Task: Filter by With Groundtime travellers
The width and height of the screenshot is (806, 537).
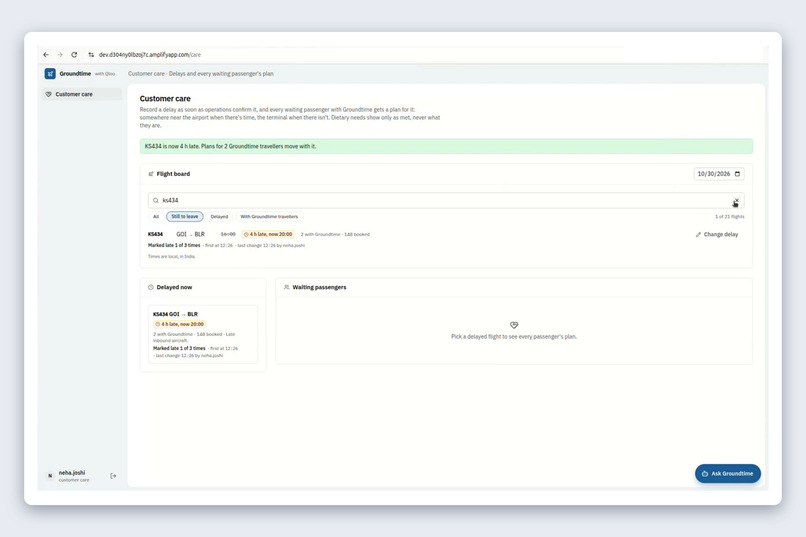Action: (x=269, y=216)
